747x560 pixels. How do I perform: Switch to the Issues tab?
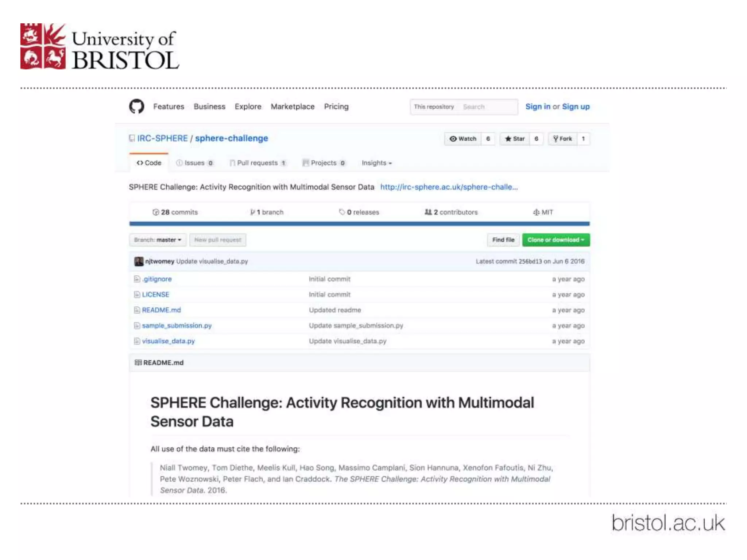195,163
